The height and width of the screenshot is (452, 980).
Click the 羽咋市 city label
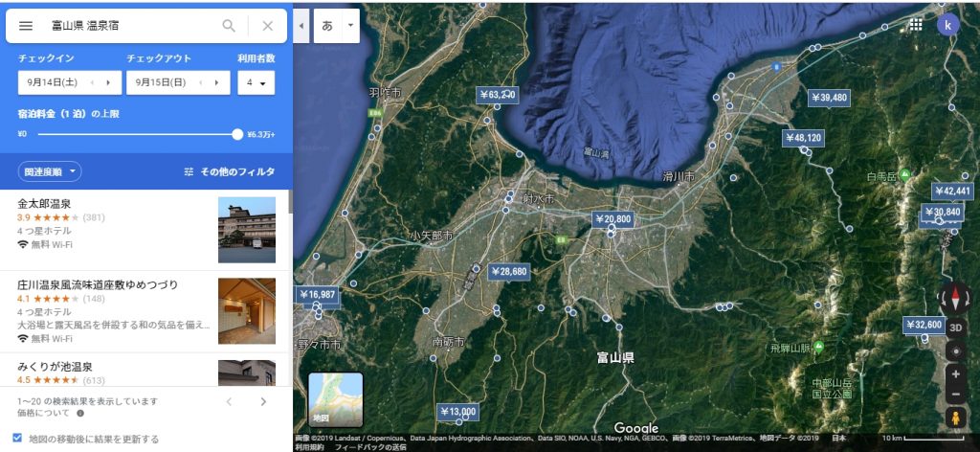(x=385, y=93)
